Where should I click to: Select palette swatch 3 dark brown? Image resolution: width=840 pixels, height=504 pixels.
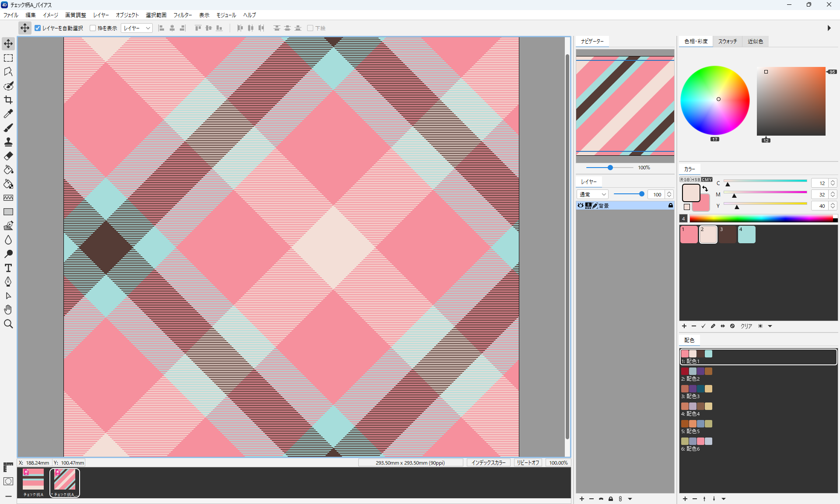pyautogui.click(x=727, y=234)
